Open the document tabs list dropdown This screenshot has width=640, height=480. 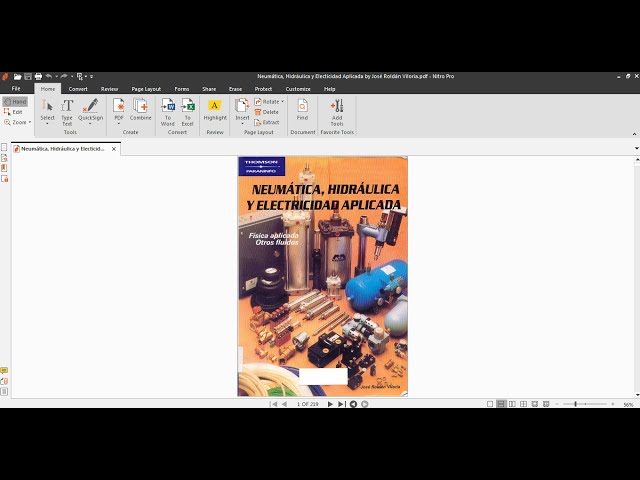[x=636, y=149]
